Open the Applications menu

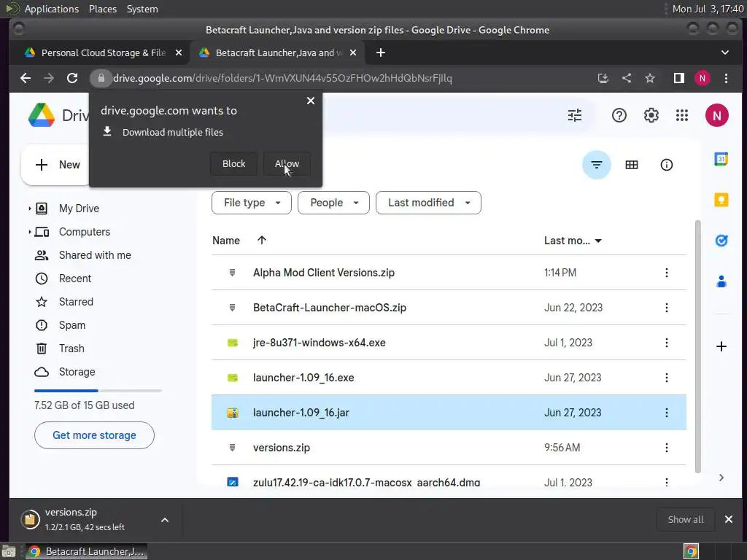[52, 9]
